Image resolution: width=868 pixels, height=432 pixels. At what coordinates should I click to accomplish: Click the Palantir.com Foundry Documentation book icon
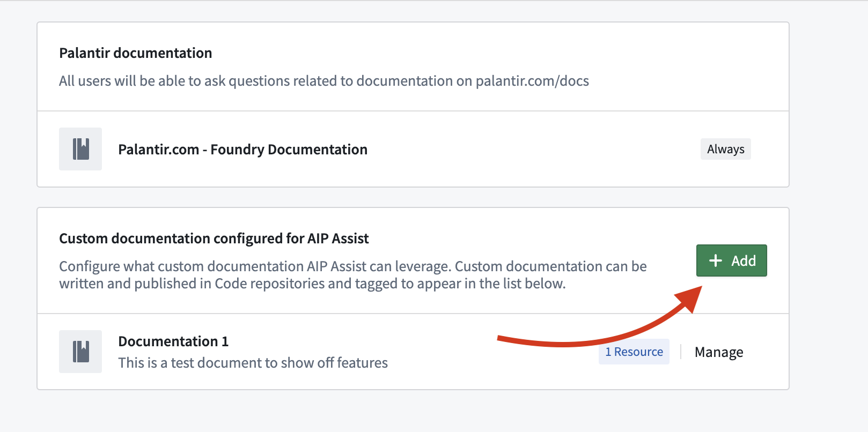tap(80, 149)
